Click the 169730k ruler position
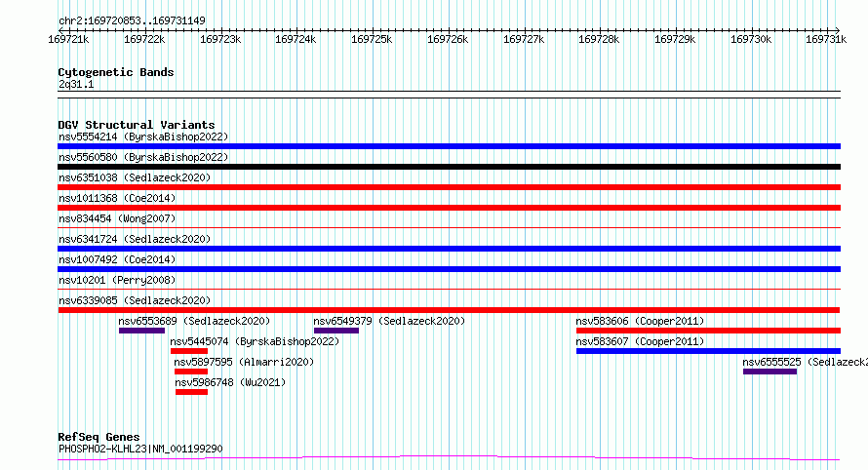 (751, 39)
